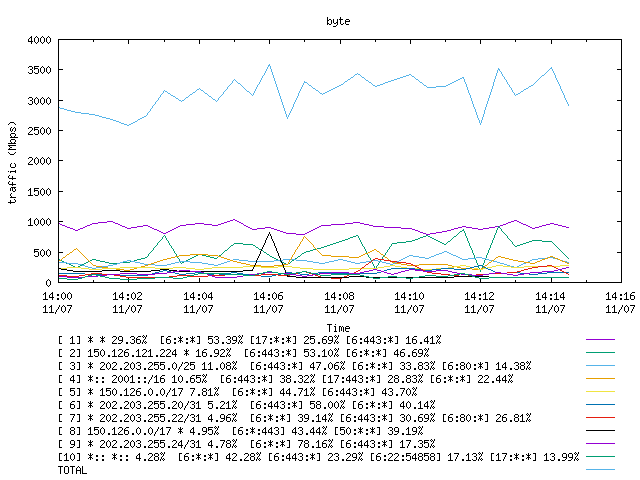
Task: Click the y-axis tick label "500"
Action: click(x=42, y=253)
